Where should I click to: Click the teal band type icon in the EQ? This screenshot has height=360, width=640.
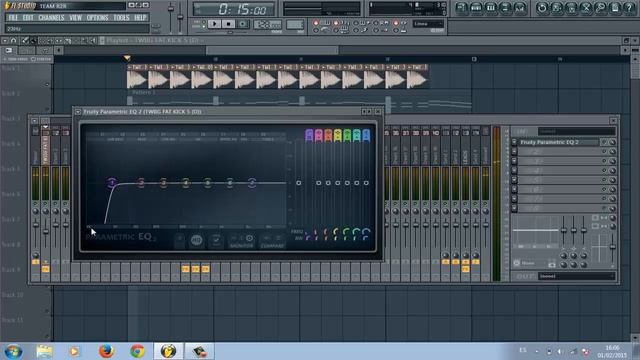point(357,135)
